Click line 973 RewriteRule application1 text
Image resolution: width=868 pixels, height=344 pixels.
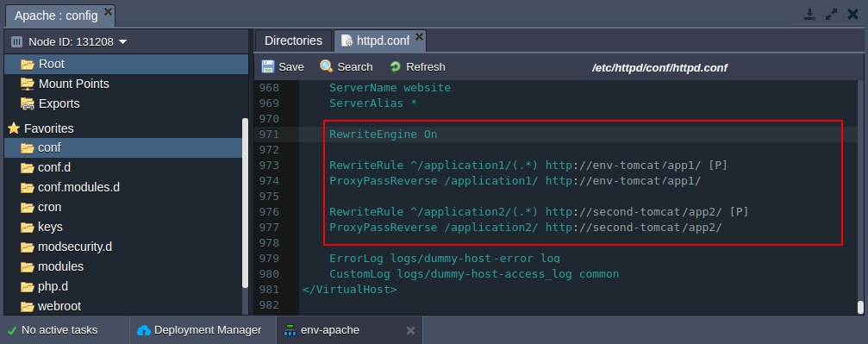pyautogui.click(x=528, y=165)
